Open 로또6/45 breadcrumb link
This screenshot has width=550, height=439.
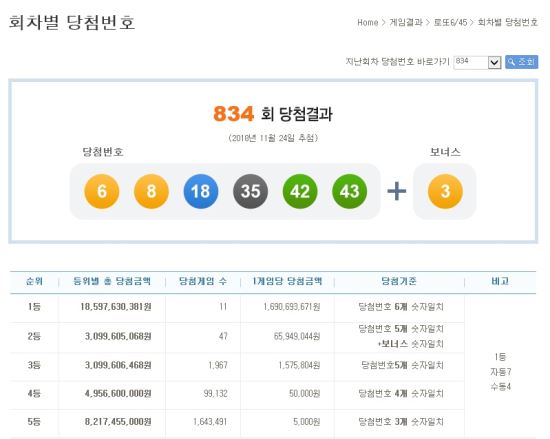[450, 22]
